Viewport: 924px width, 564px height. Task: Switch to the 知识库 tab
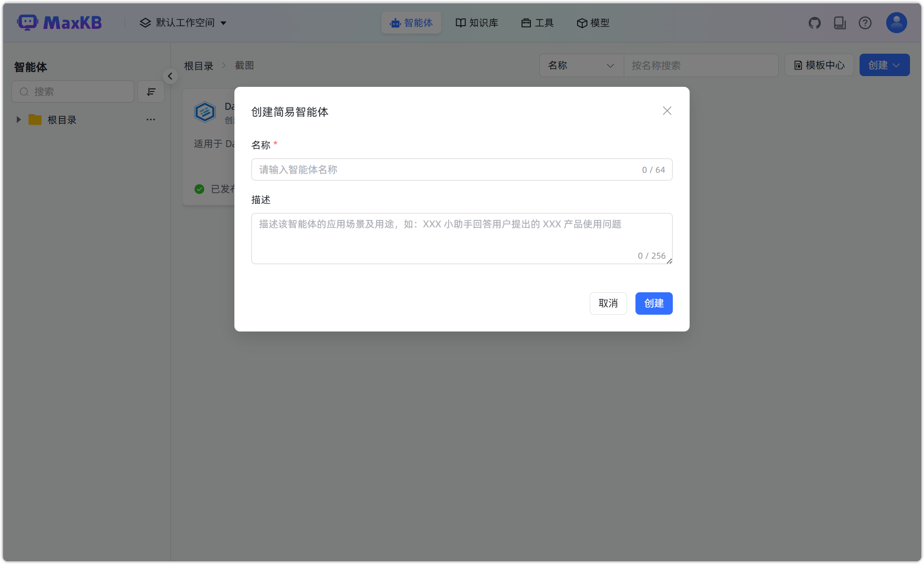coord(477,22)
